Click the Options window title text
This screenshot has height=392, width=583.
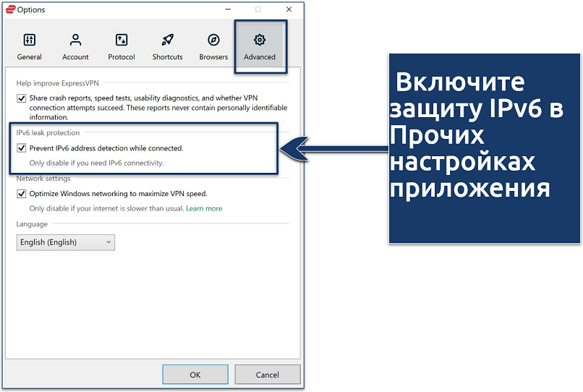tap(31, 9)
